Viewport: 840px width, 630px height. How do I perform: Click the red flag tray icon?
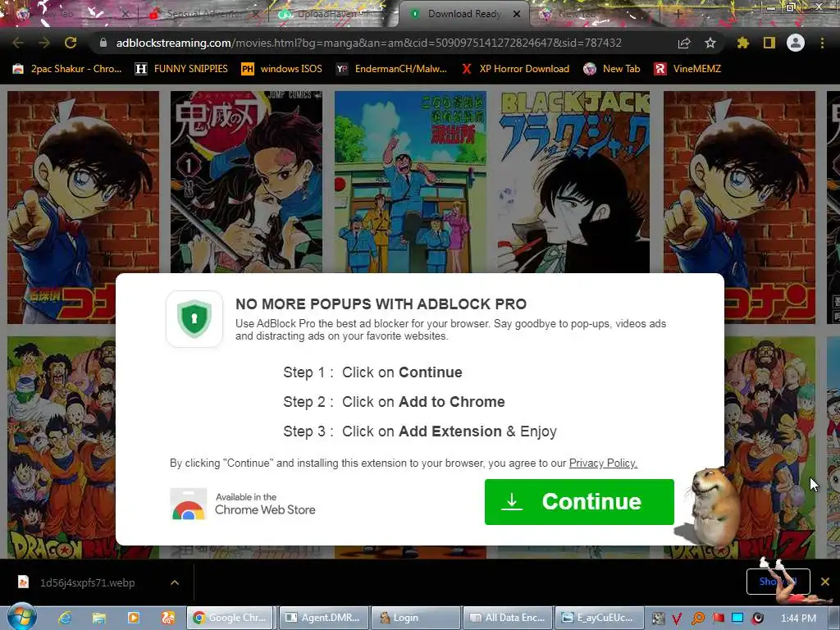tap(718, 619)
